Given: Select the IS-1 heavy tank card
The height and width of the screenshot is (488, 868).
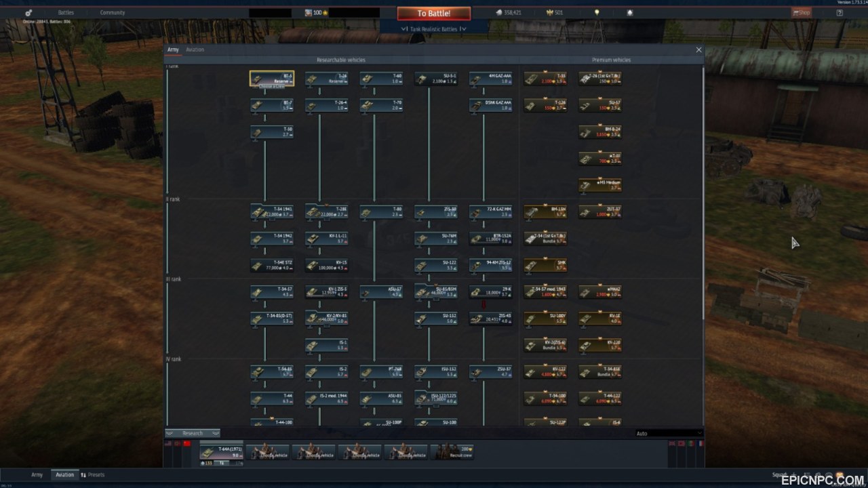Looking at the screenshot, I should (327, 345).
